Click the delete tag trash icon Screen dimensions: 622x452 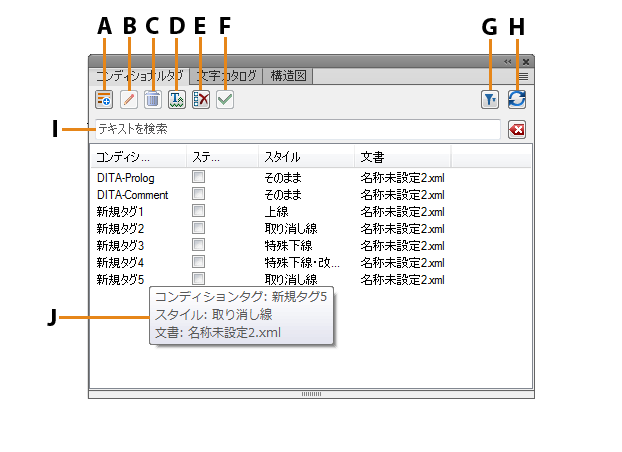coord(152,99)
